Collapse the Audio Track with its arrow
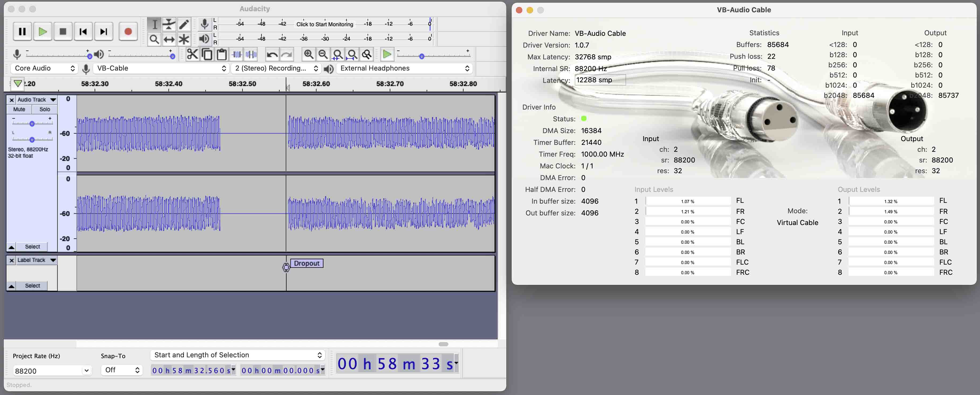 (x=11, y=247)
